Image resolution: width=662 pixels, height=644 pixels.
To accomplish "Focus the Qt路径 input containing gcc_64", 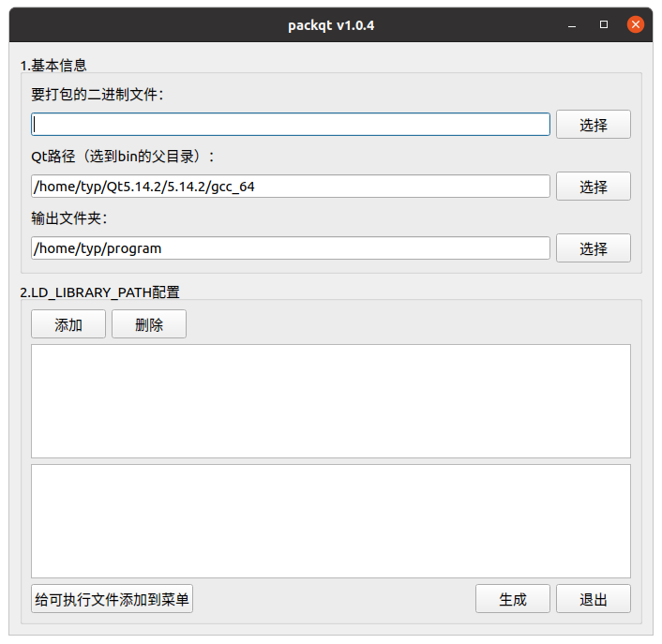I will pos(291,187).
